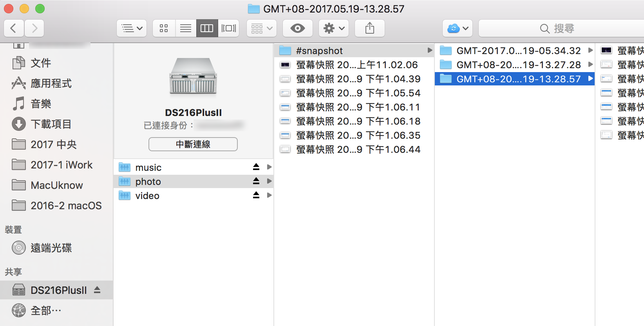
Task: Go back with the back arrow
Action: pyautogui.click(x=14, y=28)
